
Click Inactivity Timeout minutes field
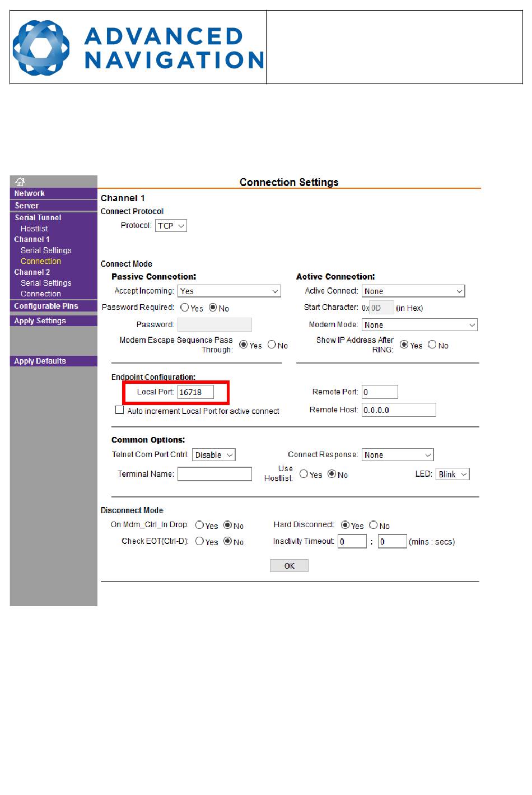coord(352,541)
